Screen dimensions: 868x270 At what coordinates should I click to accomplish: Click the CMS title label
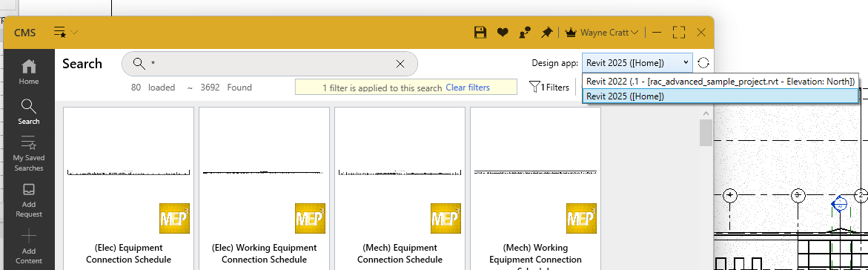pos(25,33)
